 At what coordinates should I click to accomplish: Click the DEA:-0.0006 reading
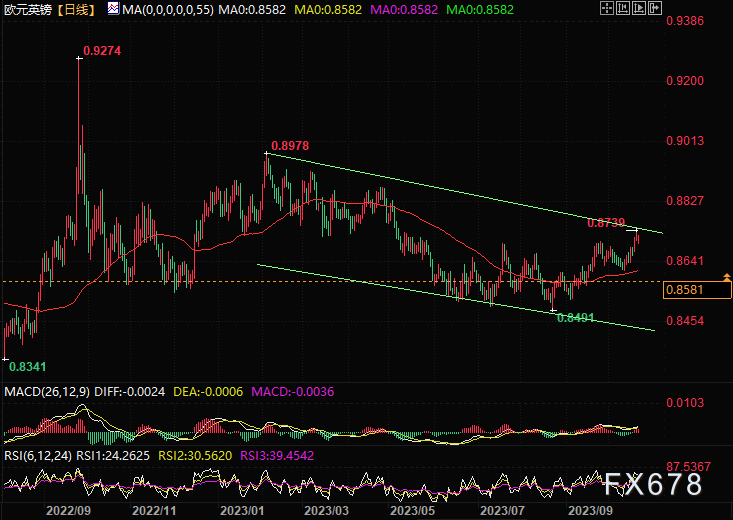click(x=208, y=392)
